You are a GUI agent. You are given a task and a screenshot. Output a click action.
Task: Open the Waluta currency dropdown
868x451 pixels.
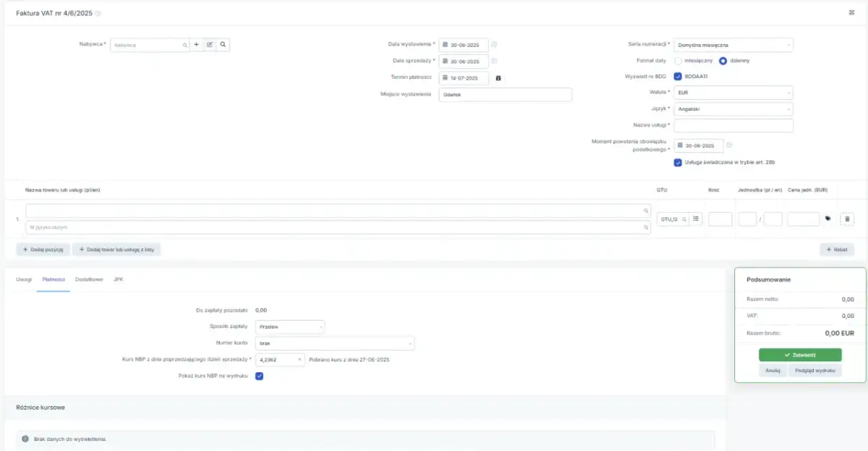(x=733, y=92)
